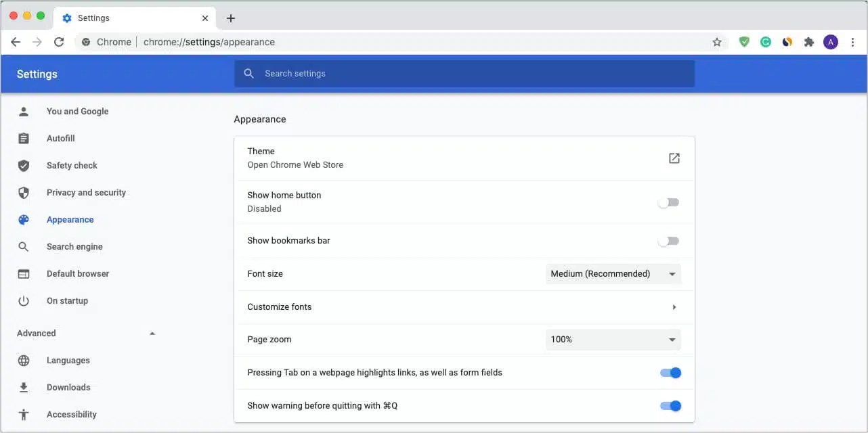
Task: Click the bookmark star in address bar
Action: pos(717,41)
